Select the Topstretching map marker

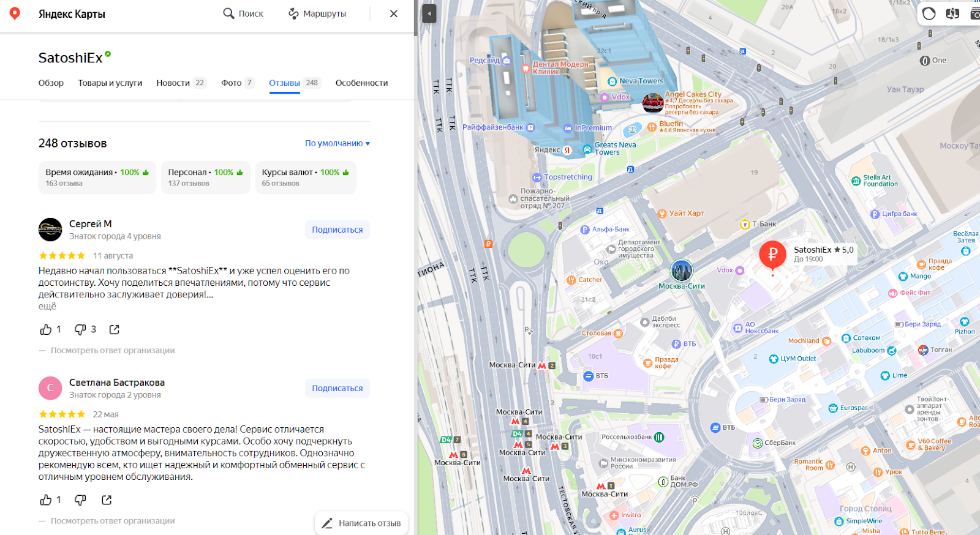(537, 178)
